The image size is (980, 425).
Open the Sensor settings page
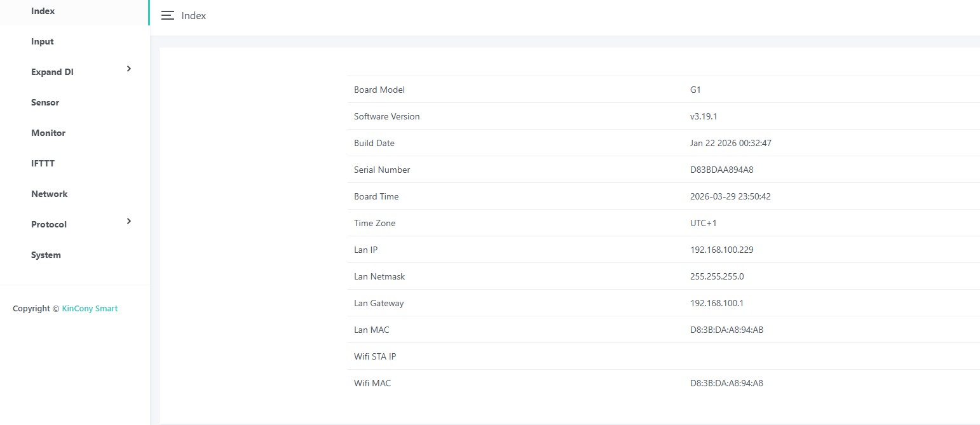coord(45,102)
